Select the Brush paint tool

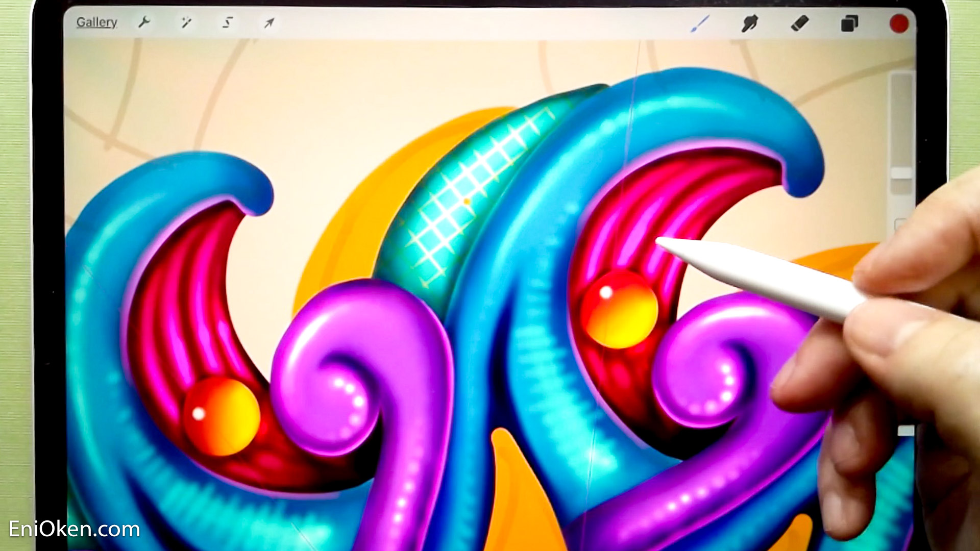[700, 23]
